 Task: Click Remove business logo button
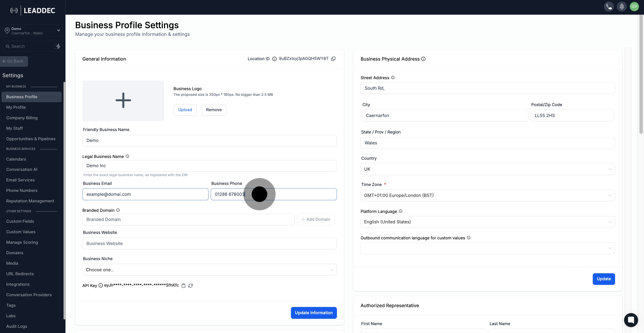[x=214, y=110]
